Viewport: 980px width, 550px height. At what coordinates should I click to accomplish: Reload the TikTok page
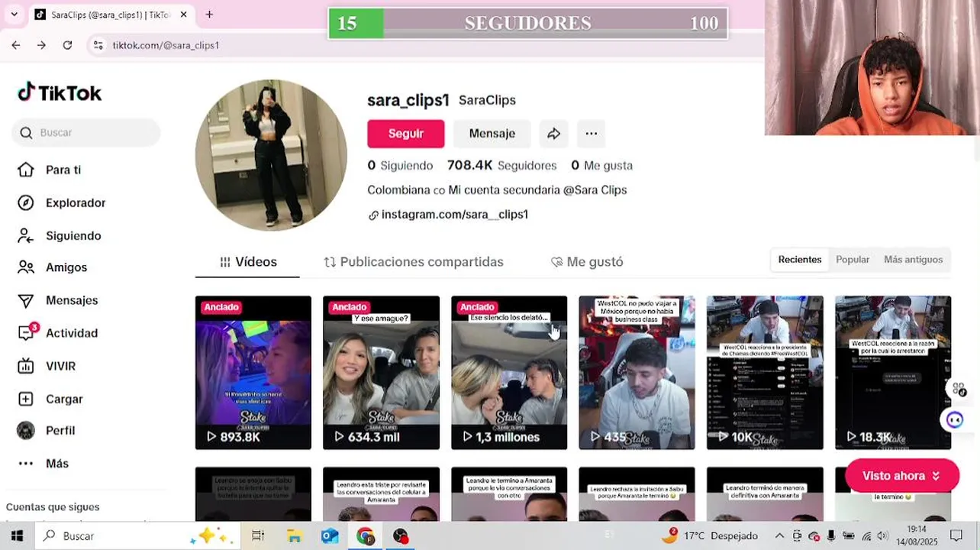tap(67, 45)
